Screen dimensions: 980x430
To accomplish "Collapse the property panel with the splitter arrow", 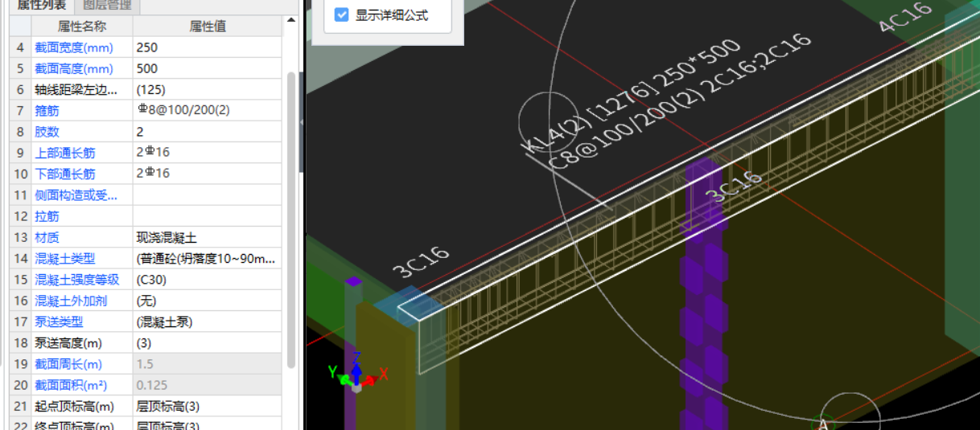I will point(301,122).
